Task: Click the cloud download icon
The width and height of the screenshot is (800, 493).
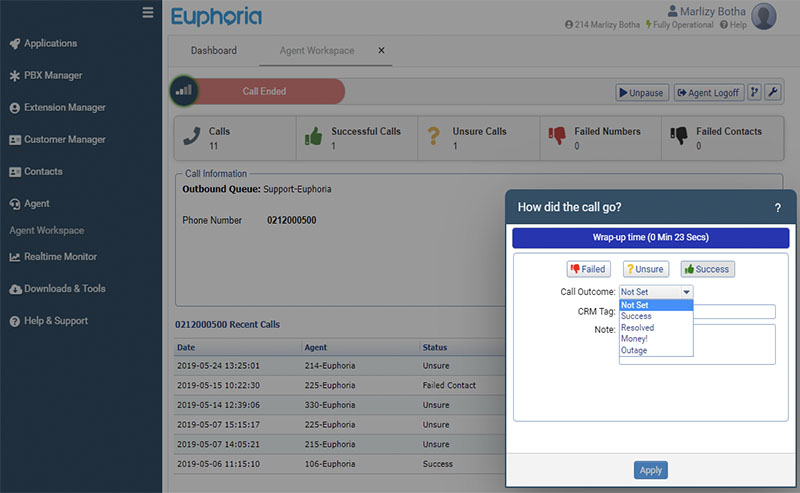Action: [15, 289]
